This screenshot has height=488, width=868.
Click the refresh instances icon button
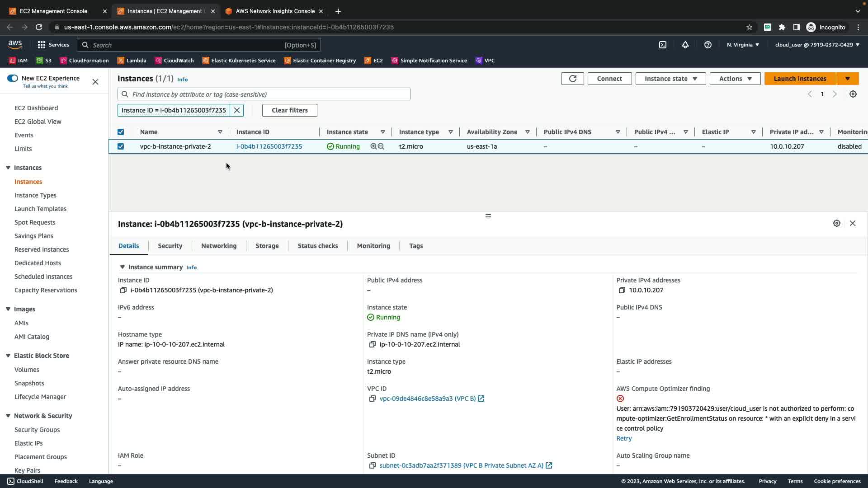tap(572, 79)
